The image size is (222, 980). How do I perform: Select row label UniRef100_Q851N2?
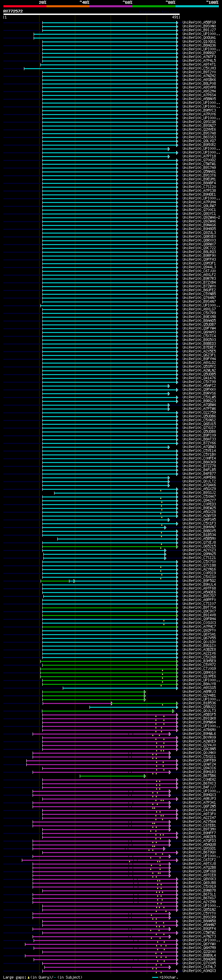(x=199, y=910)
